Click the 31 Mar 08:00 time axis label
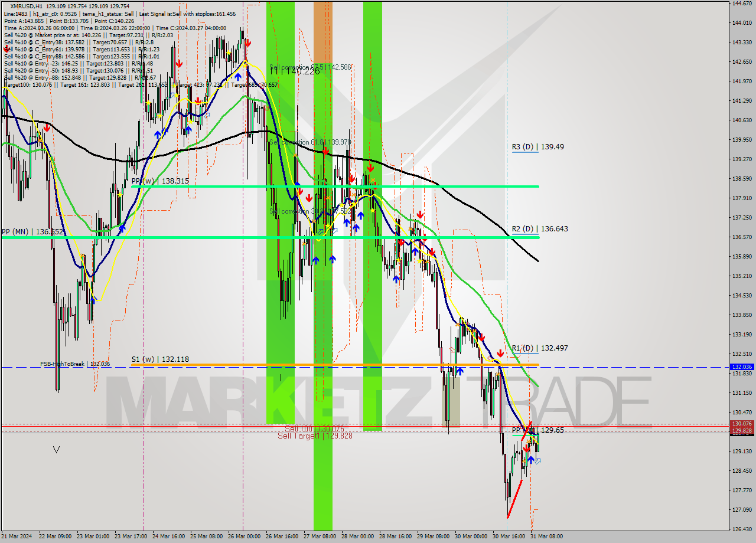Image resolution: width=756 pixels, height=543 pixels. click(547, 537)
